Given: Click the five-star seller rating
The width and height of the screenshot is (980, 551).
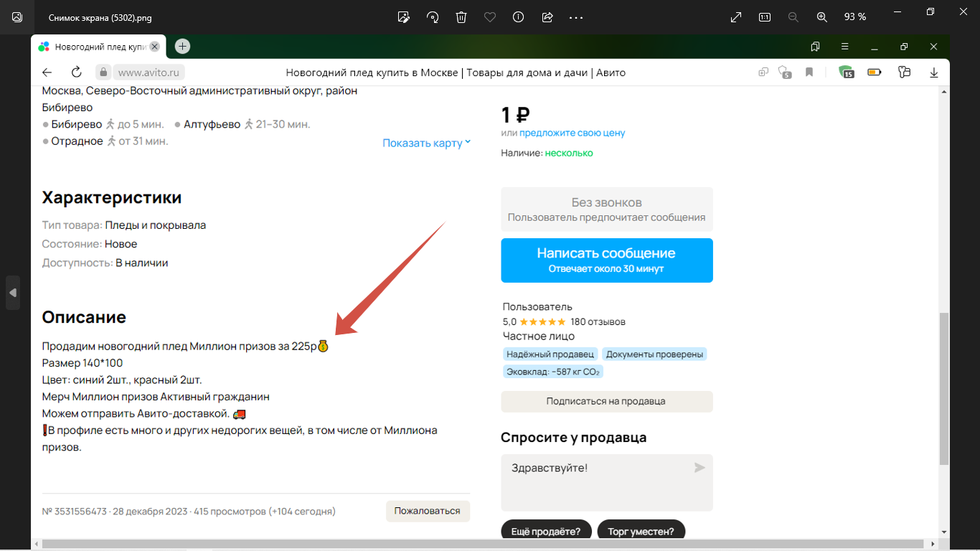Looking at the screenshot, I should click(542, 321).
